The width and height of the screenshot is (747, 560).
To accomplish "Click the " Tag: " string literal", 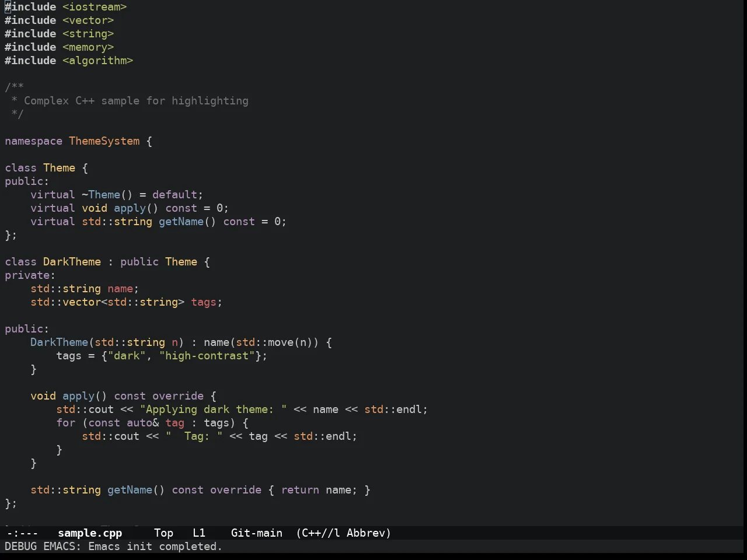I will pos(194,436).
